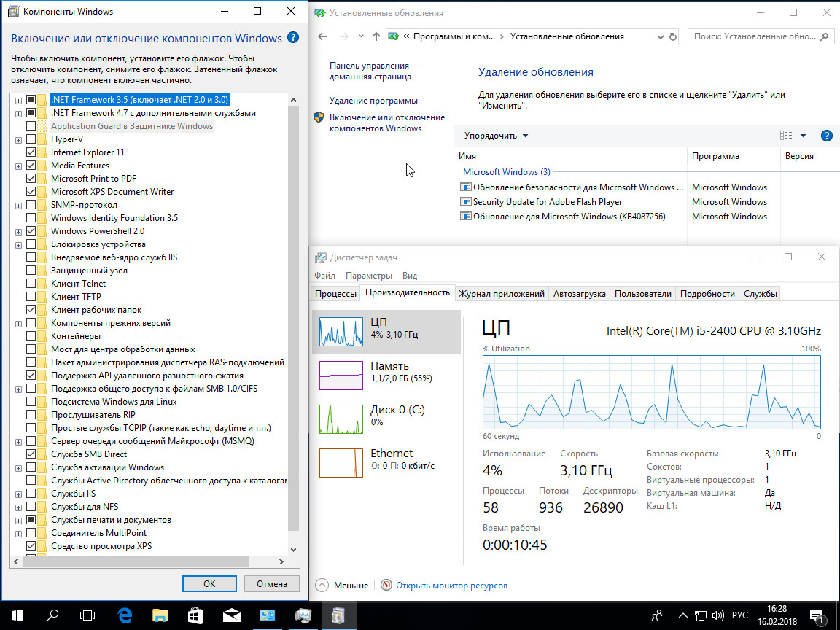
Task: Show hidden tray icons chevron
Action: pyautogui.click(x=682, y=615)
